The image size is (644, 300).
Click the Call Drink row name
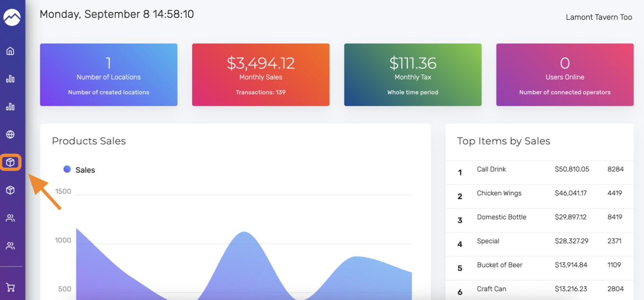click(x=492, y=169)
